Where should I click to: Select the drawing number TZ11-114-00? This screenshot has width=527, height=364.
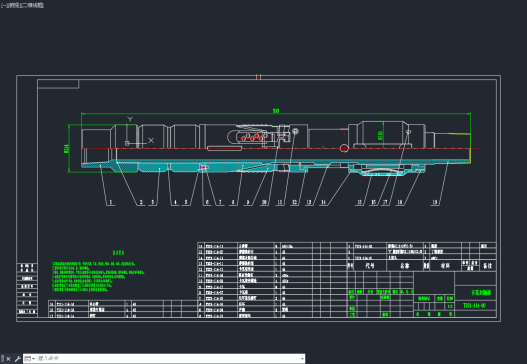coord(474,306)
